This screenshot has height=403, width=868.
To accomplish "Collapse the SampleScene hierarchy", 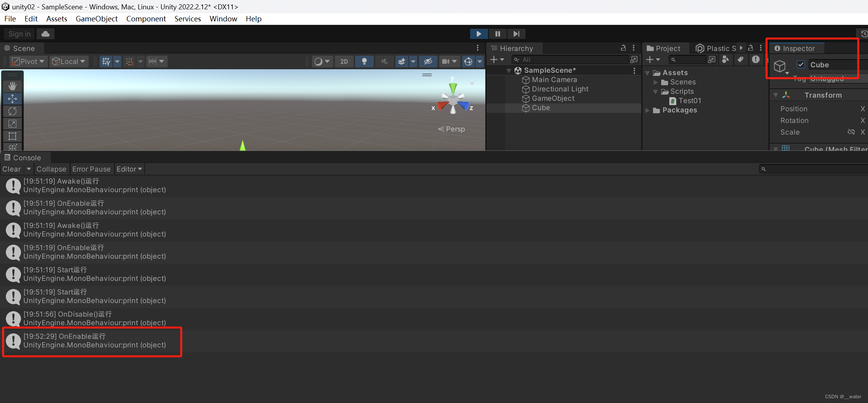I will coord(509,70).
